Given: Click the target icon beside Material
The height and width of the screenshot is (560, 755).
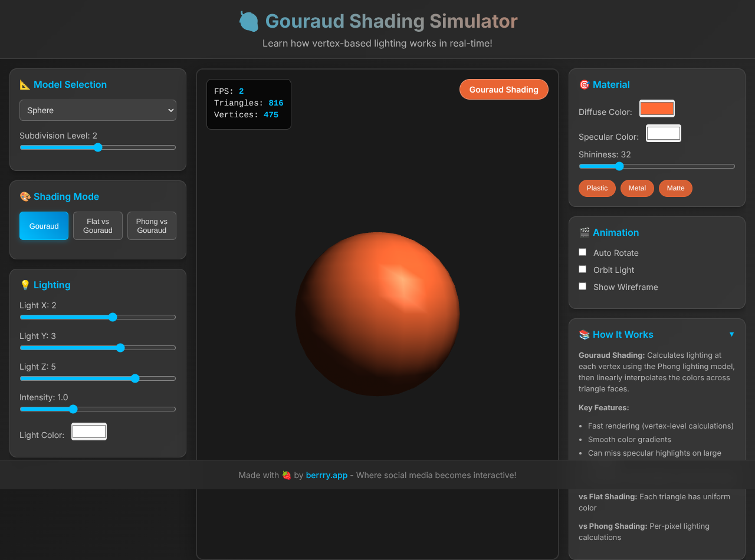Looking at the screenshot, I should [584, 84].
